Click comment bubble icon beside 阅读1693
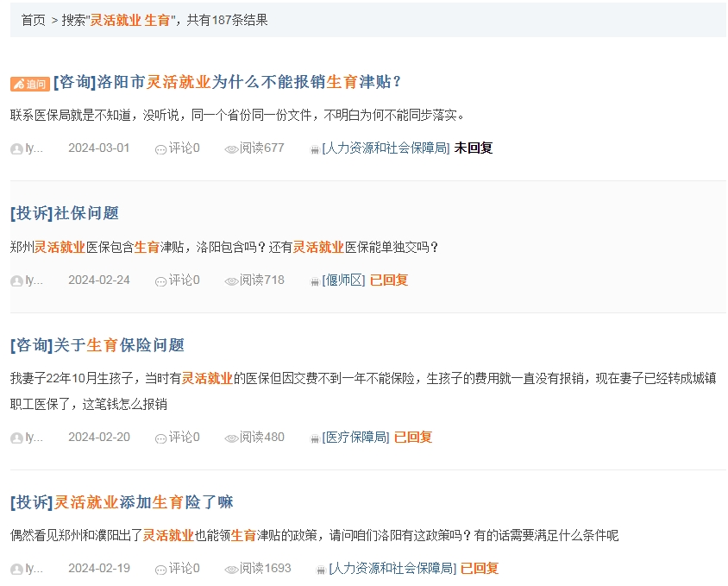Image resolution: width=728 pixels, height=586 pixels. [160, 570]
